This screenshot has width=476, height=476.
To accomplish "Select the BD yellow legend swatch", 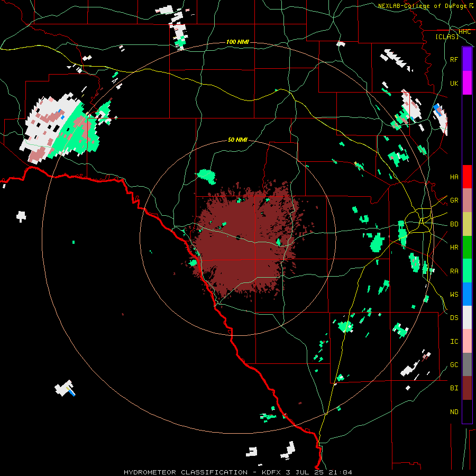I will point(467,224).
